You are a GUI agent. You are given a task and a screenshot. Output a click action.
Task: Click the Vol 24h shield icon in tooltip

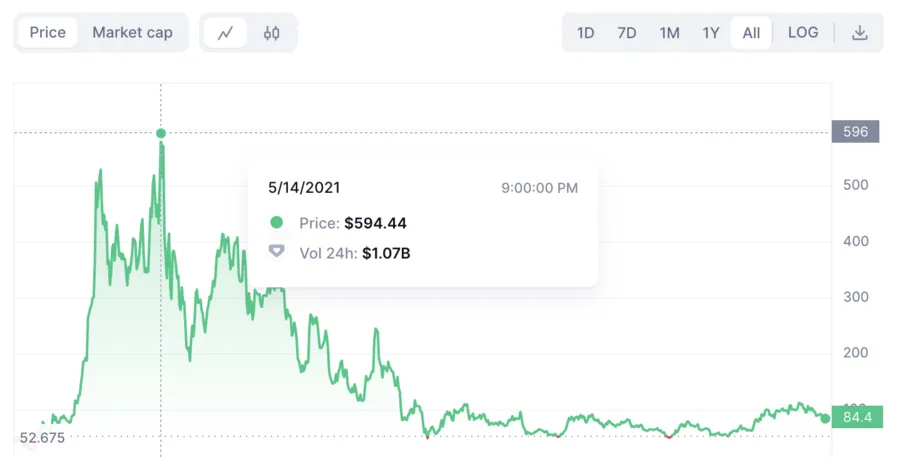(x=277, y=251)
